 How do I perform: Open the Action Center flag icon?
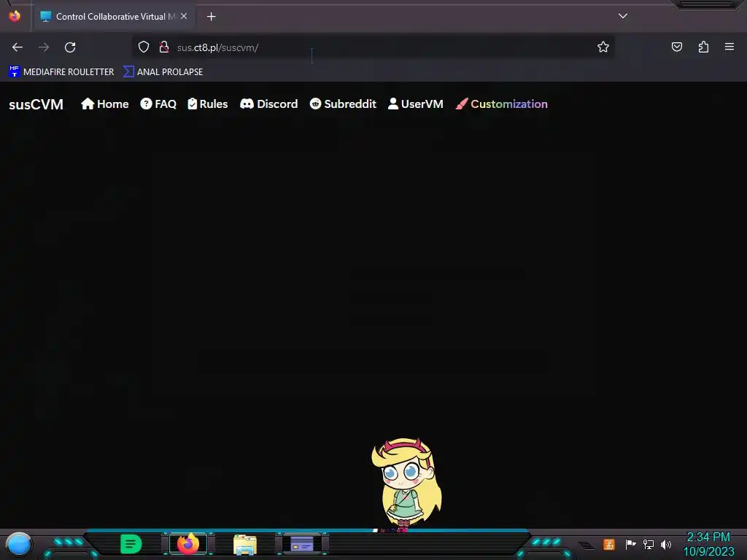[630, 544]
